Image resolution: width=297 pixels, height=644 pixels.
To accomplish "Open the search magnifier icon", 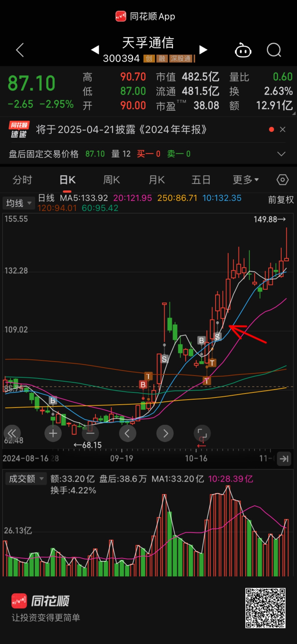I will tap(274, 50).
